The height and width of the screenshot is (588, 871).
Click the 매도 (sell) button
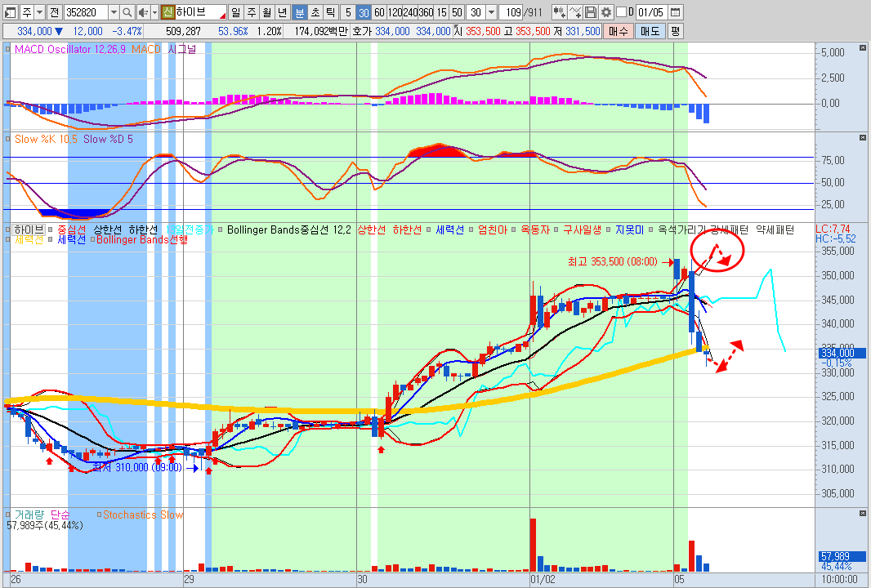(x=650, y=31)
